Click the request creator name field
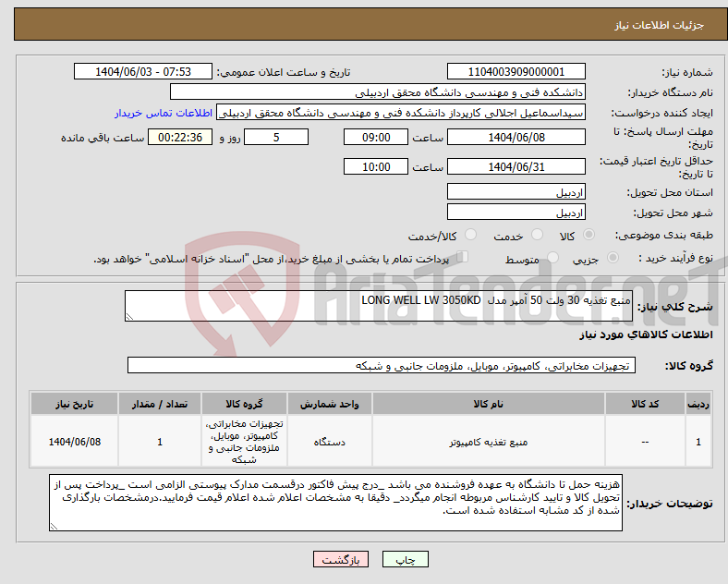728x584 pixels. tap(401, 113)
